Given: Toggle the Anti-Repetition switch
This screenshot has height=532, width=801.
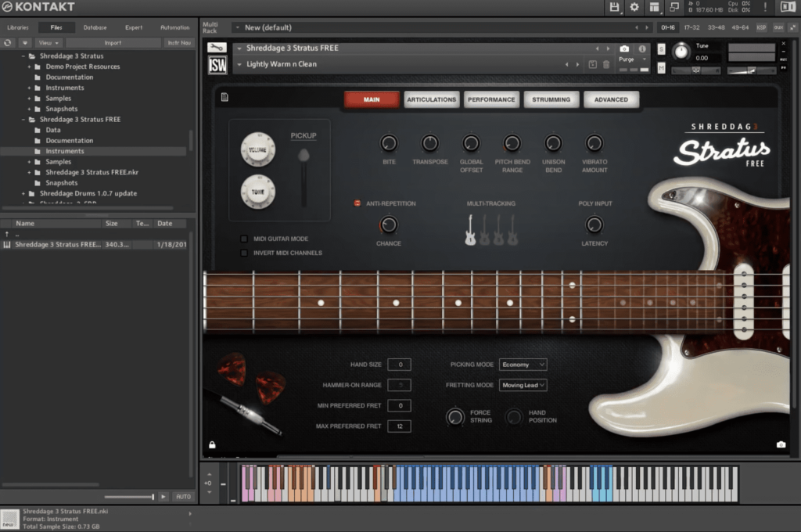Looking at the screenshot, I should [357, 203].
